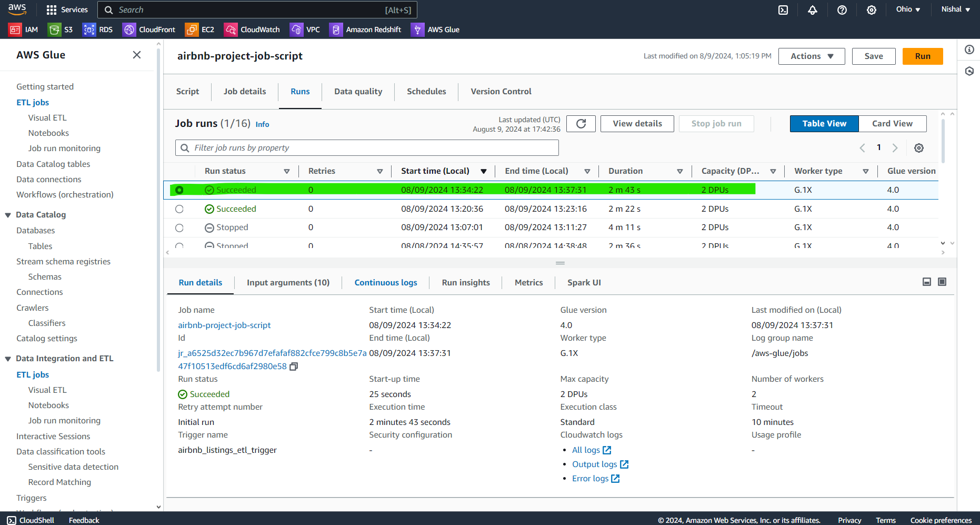Collapse the Data Integration and ETL section
Viewport: 980px width, 525px height.
8,359
